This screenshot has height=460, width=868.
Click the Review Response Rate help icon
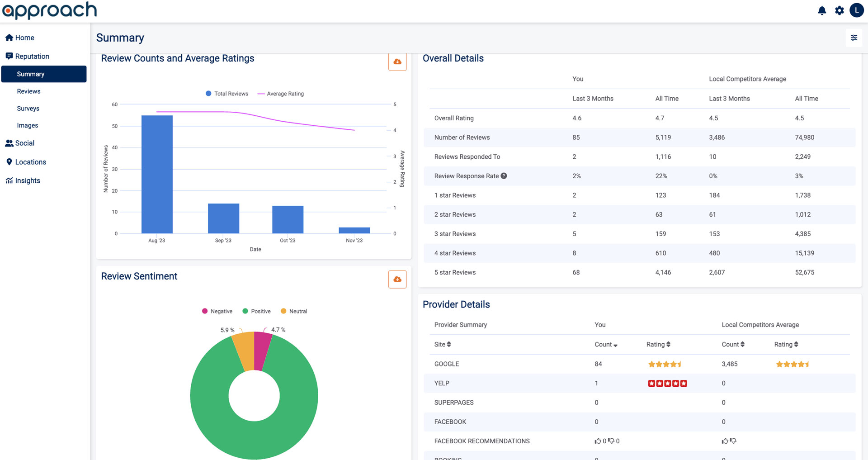click(504, 176)
